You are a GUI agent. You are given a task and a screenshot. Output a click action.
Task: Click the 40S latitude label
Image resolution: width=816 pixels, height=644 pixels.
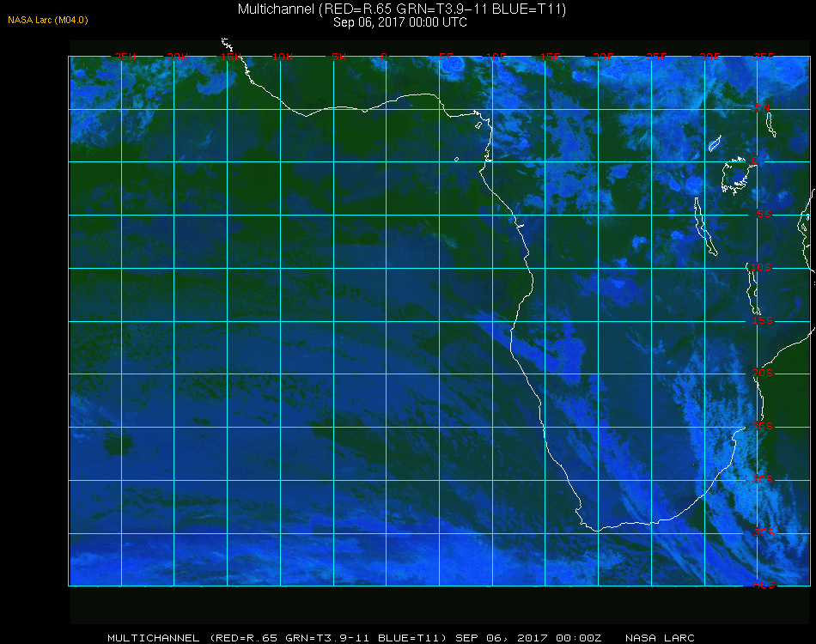click(x=764, y=585)
